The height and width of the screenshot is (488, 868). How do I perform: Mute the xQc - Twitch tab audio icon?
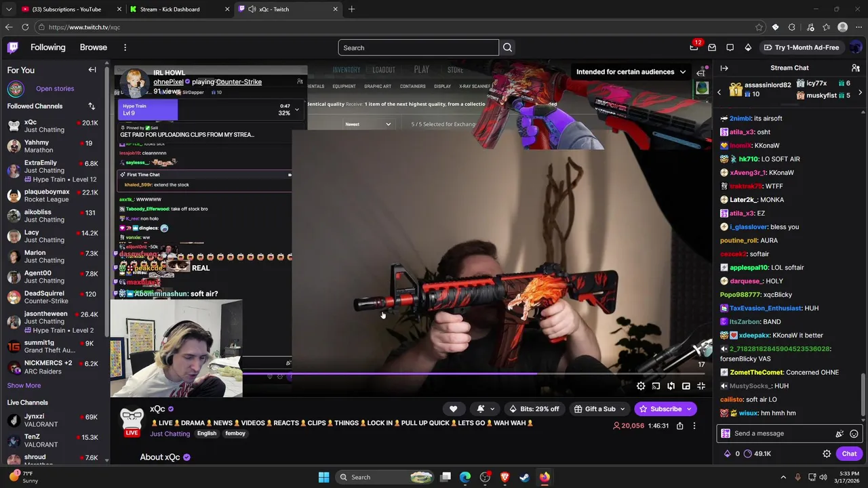click(252, 9)
